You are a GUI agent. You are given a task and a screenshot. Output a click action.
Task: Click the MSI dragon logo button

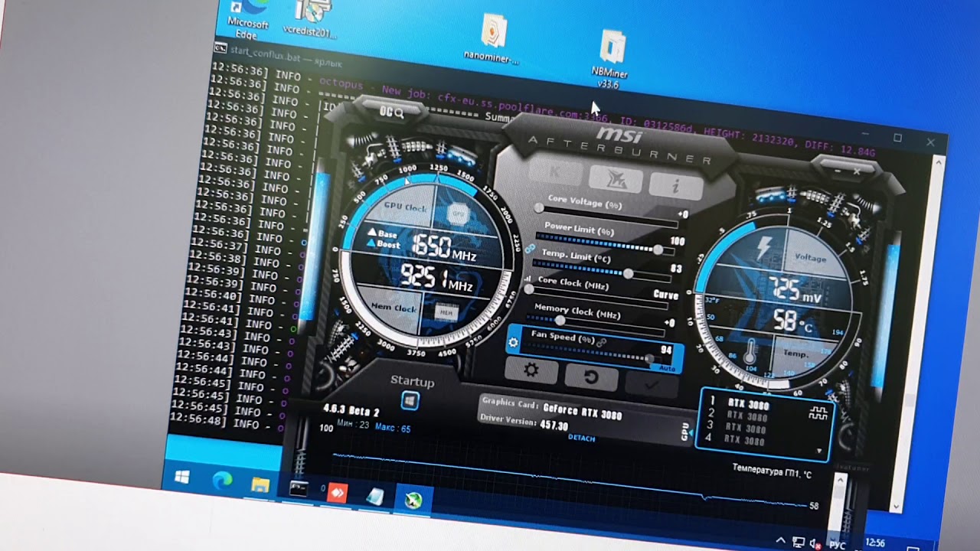pos(616,179)
